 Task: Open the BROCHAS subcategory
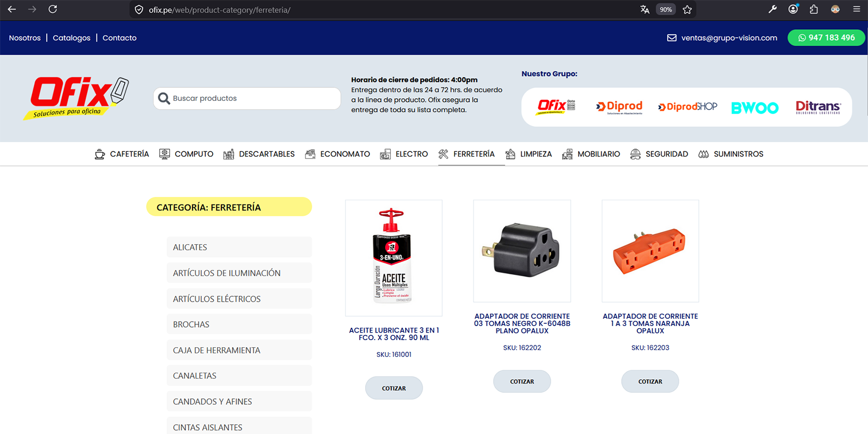239,324
